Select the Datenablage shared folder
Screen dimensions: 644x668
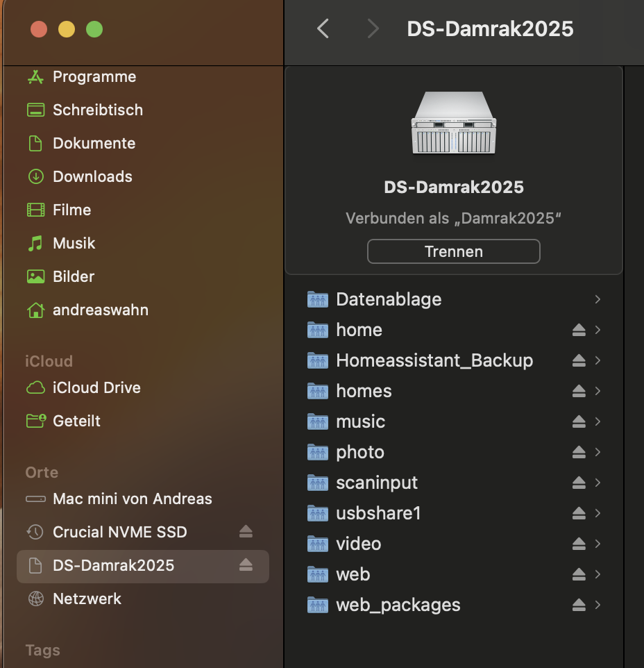tap(454, 299)
